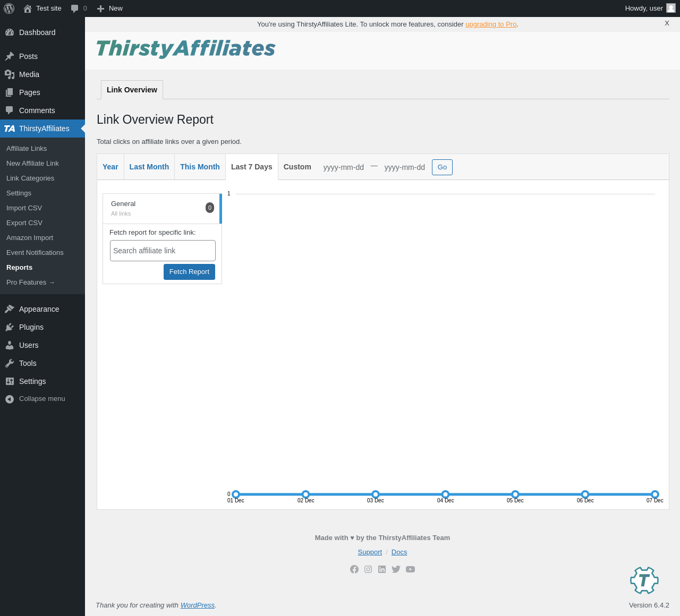
Task: Follow the WordPress link in the footer
Action: click(x=198, y=605)
